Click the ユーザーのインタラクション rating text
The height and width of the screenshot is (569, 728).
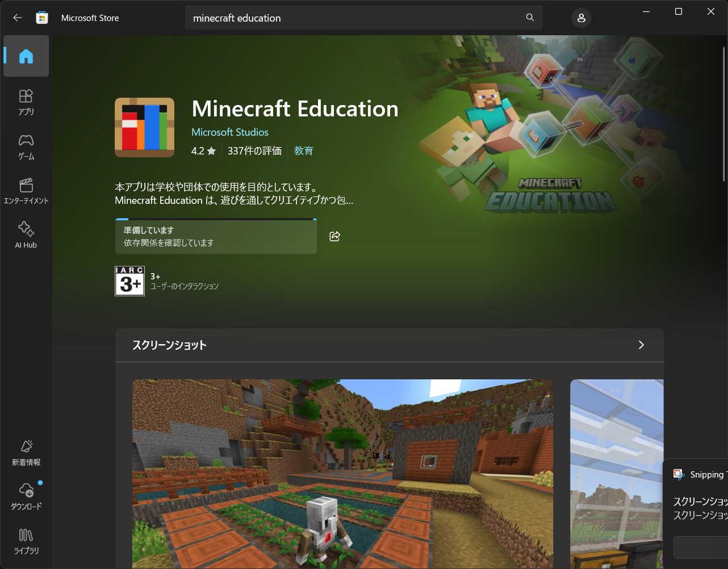click(185, 286)
